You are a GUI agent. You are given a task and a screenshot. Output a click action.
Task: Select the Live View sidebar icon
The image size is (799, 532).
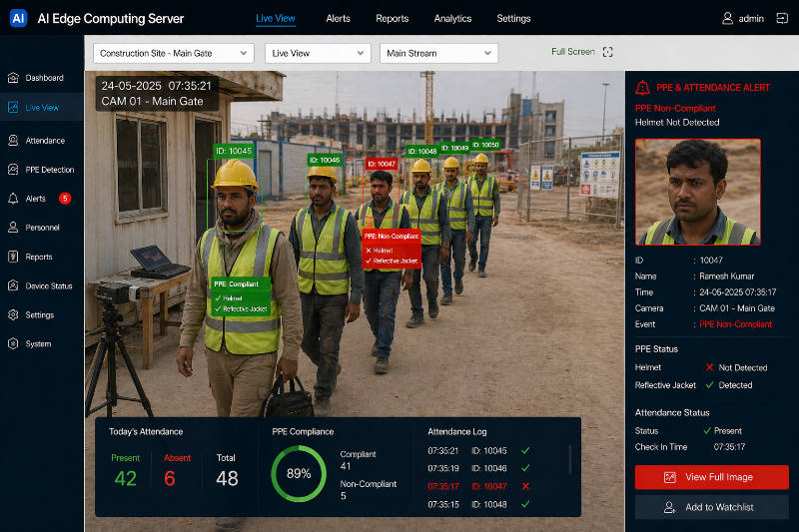13,108
